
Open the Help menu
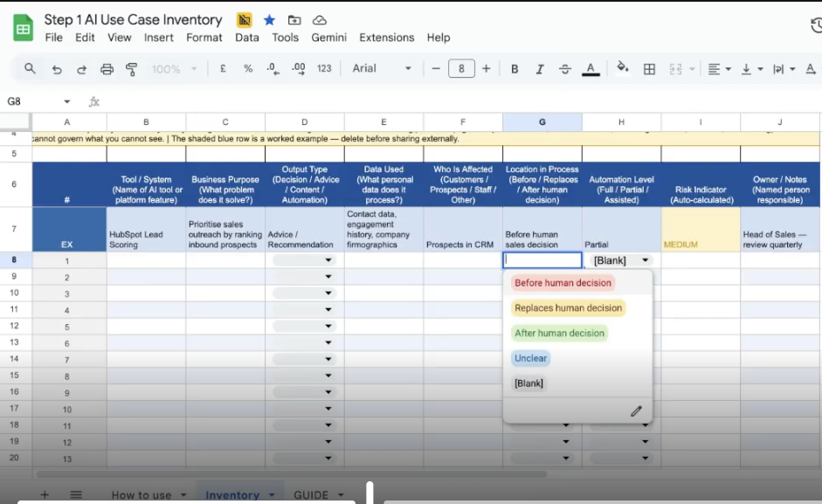coord(439,38)
